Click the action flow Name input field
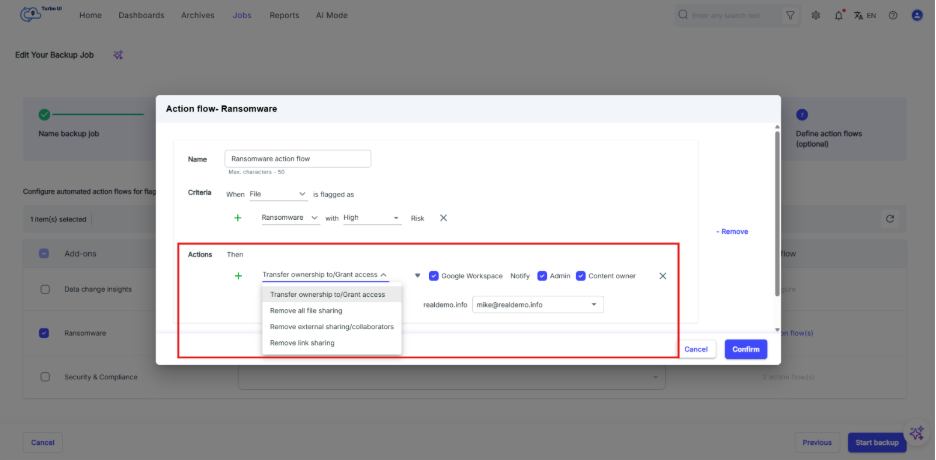 pyautogui.click(x=298, y=158)
